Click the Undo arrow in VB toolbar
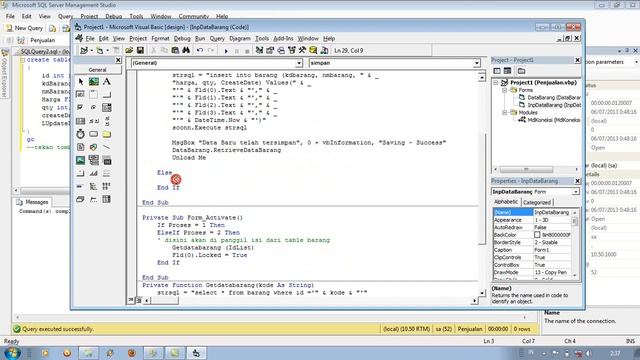Image resolution: width=640 pixels, height=360 pixels. point(200,50)
